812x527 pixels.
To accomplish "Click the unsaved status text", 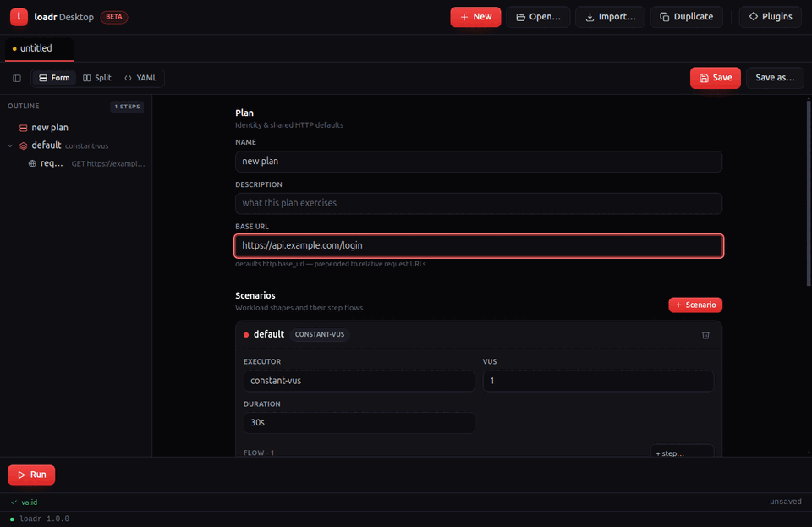I will click(x=785, y=502).
